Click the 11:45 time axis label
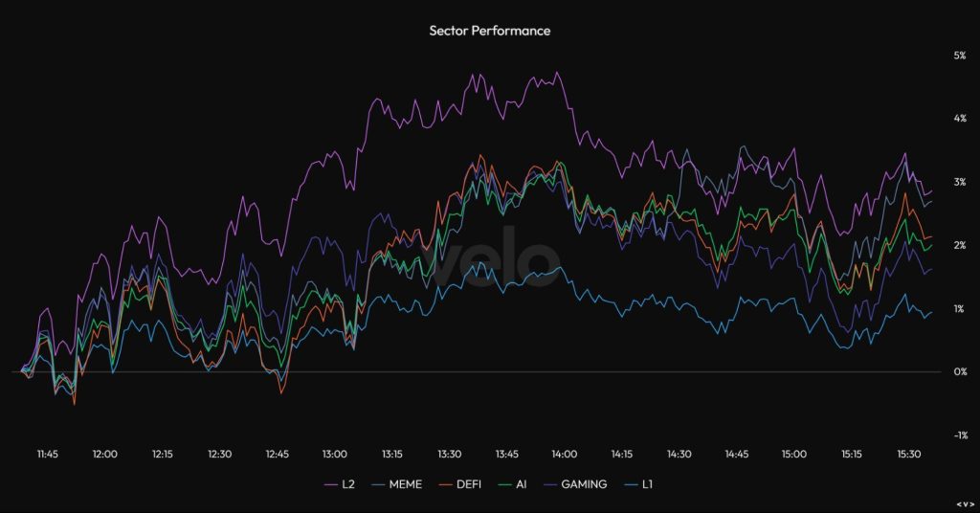 [x=47, y=455]
